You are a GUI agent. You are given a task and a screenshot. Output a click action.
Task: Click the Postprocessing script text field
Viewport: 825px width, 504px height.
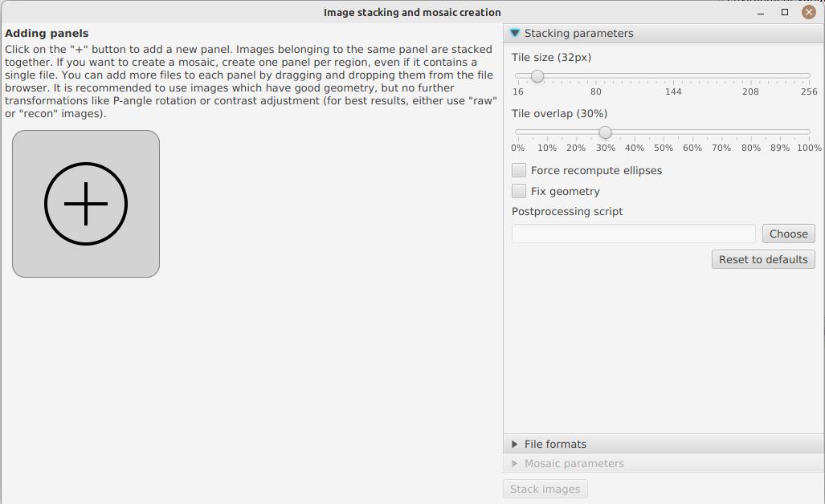pos(633,234)
